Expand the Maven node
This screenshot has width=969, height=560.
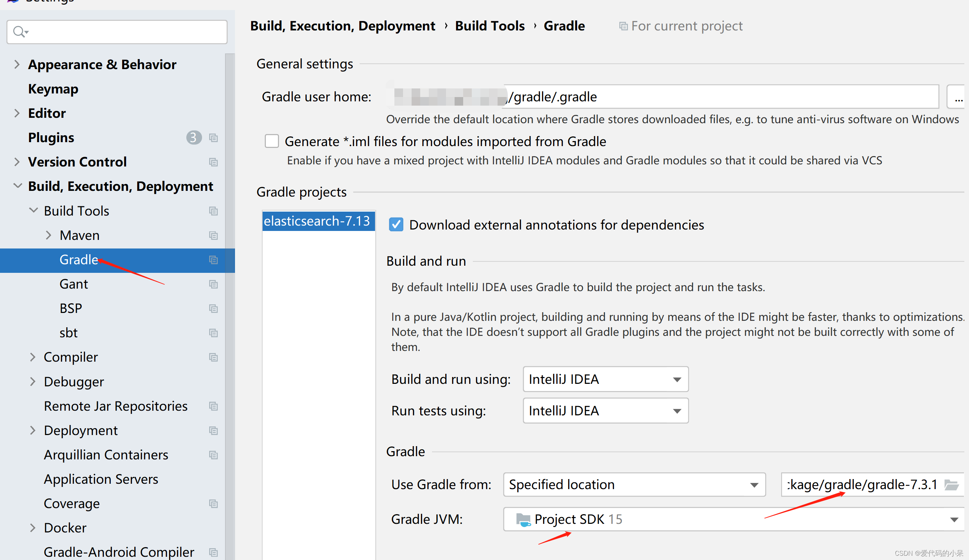click(x=48, y=235)
